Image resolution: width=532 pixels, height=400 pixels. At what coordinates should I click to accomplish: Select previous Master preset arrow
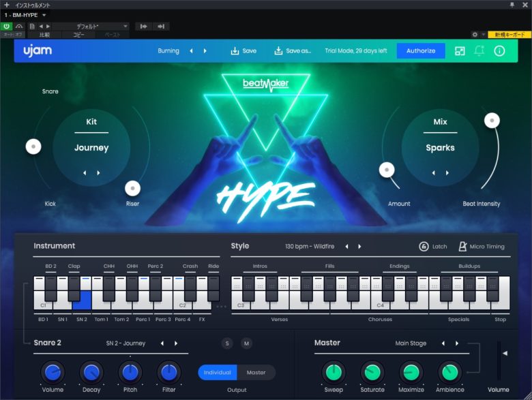[443, 343]
